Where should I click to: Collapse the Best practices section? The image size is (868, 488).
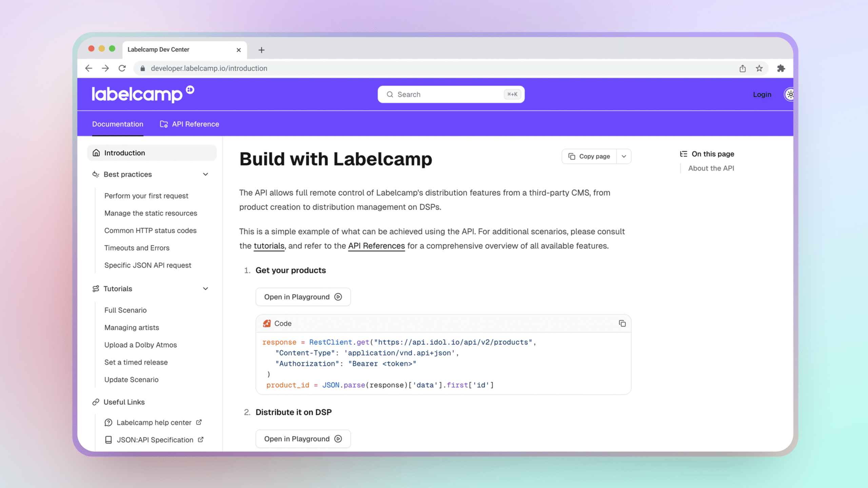pos(205,174)
